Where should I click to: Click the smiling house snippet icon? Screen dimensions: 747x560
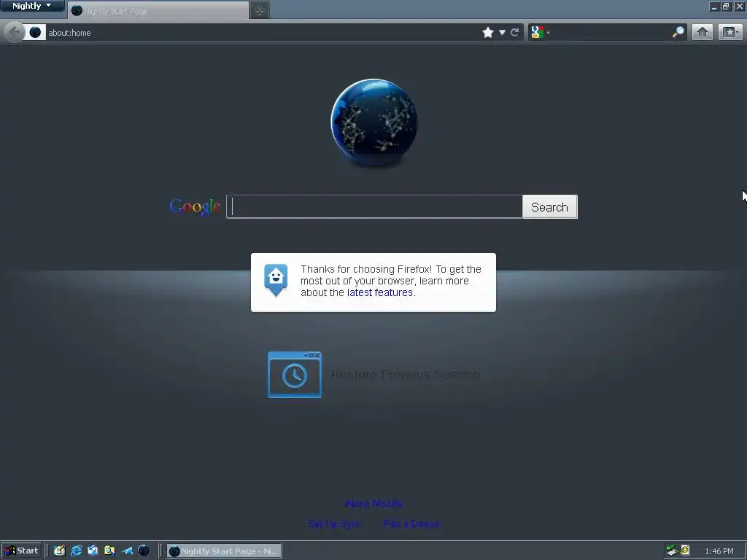click(276, 280)
